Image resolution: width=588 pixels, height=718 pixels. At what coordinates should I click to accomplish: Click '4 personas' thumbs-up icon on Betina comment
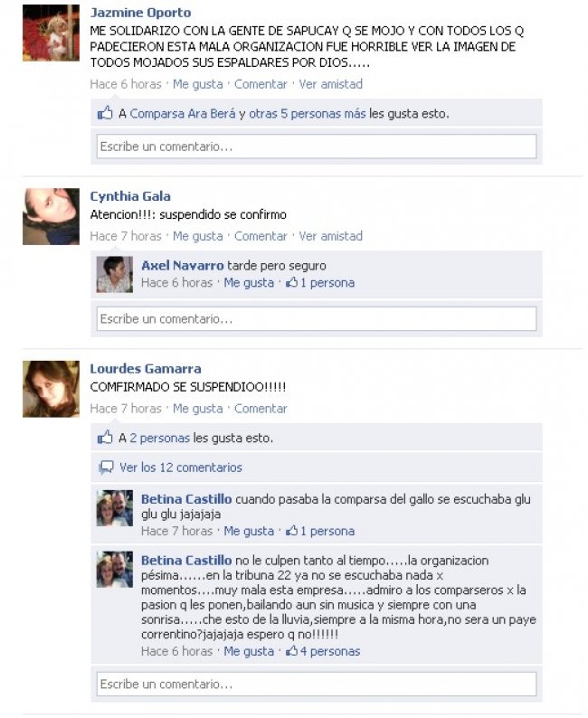(x=291, y=651)
